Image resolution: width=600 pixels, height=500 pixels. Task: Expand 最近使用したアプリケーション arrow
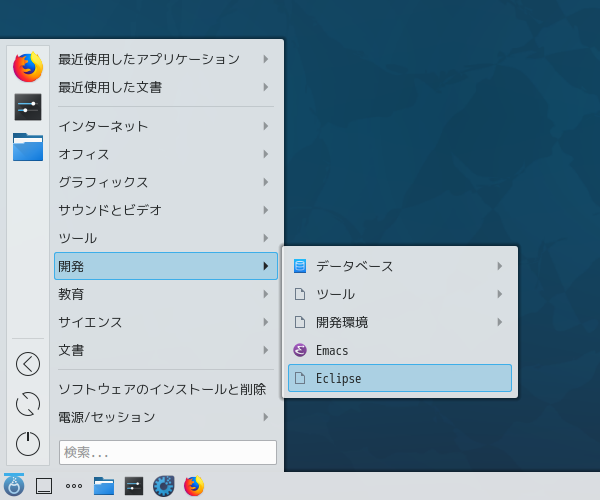click(266, 59)
